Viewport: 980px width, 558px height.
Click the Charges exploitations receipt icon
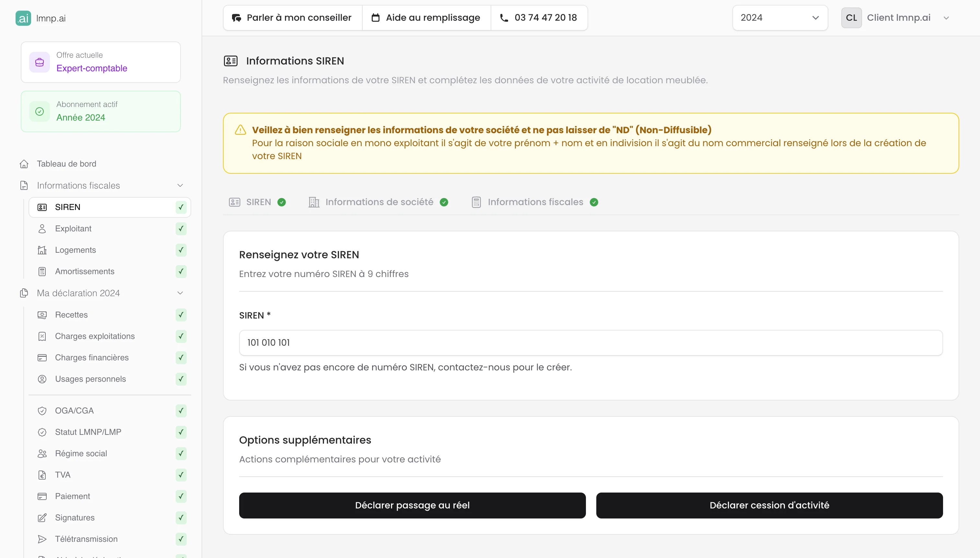point(42,336)
